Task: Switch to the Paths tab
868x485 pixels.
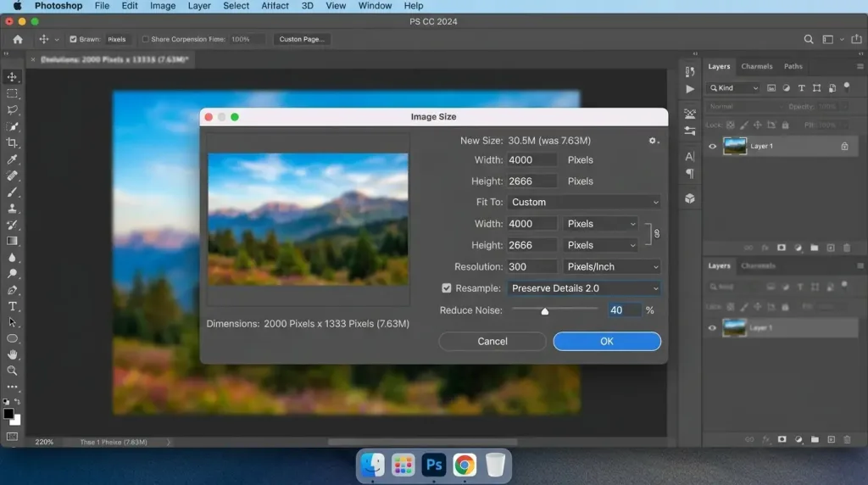Action: click(793, 66)
